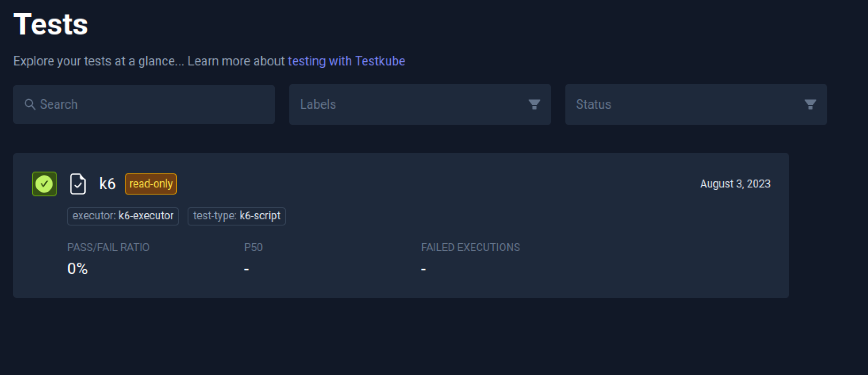The height and width of the screenshot is (375, 868).
Task: Click inside the Search input field
Action: tap(144, 104)
